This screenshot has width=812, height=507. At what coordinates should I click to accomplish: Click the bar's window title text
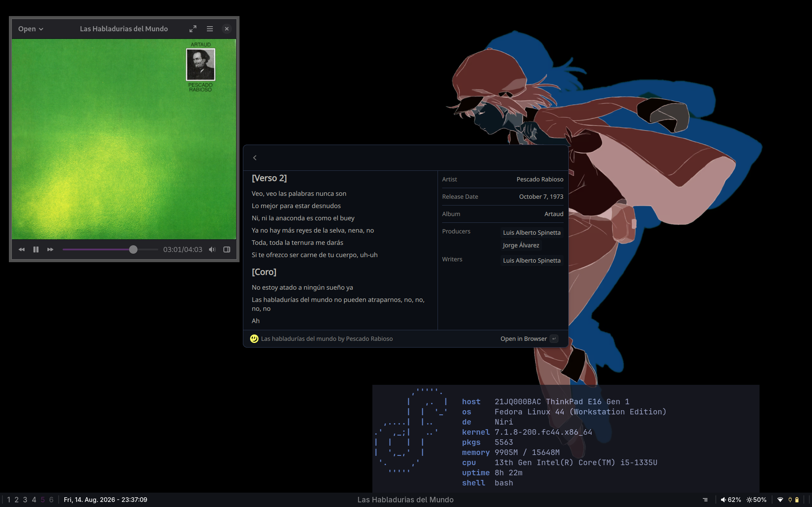point(405,500)
